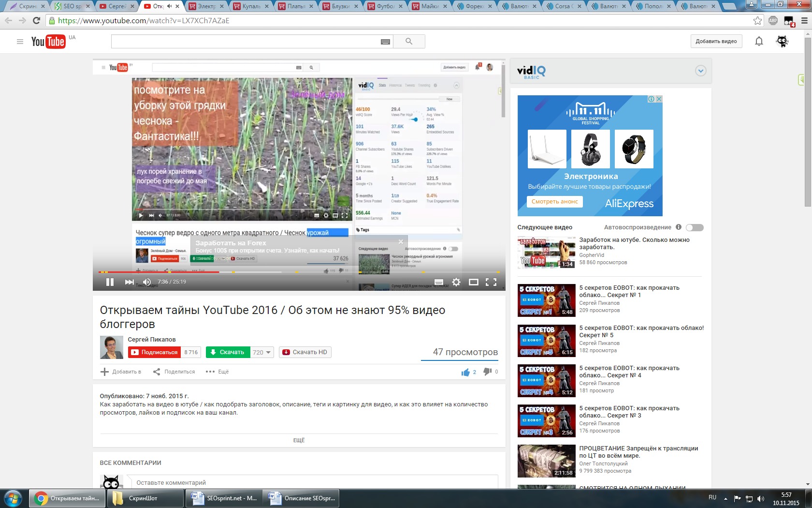
Task: Enter full screen mode
Action: tap(491, 282)
